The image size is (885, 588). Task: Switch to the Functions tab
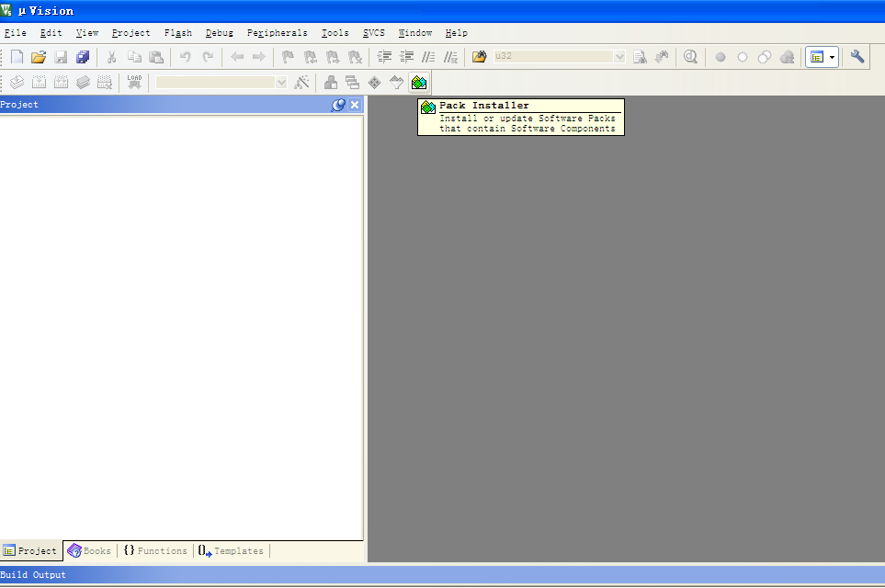(x=155, y=550)
